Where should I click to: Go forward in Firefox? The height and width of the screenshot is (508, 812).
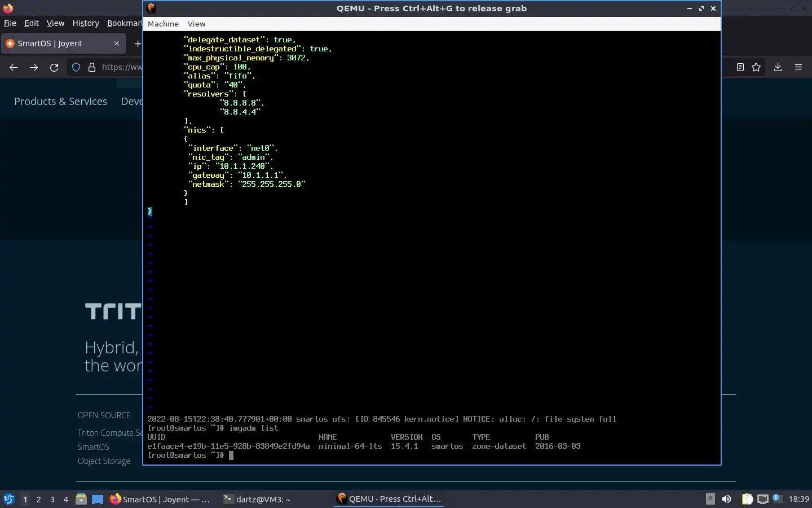click(34, 67)
